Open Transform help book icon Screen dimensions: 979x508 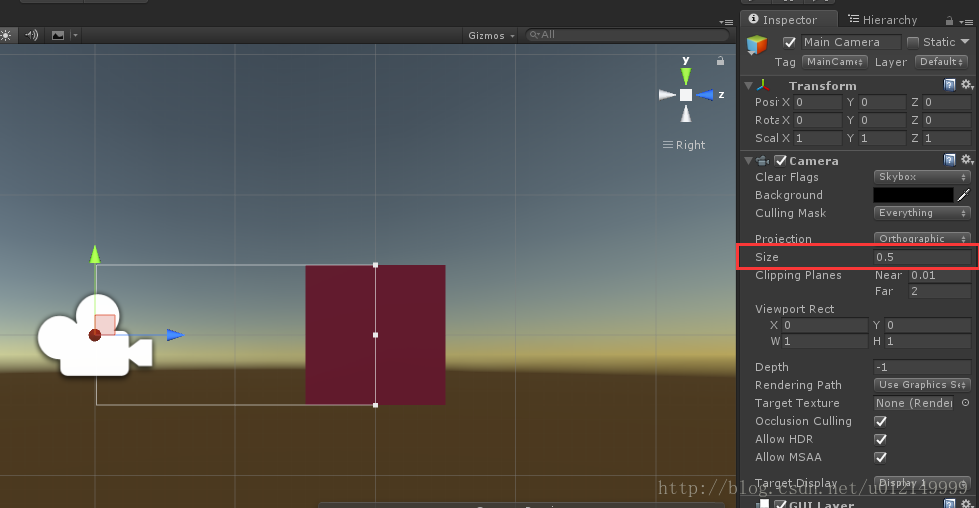[x=949, y=85]
